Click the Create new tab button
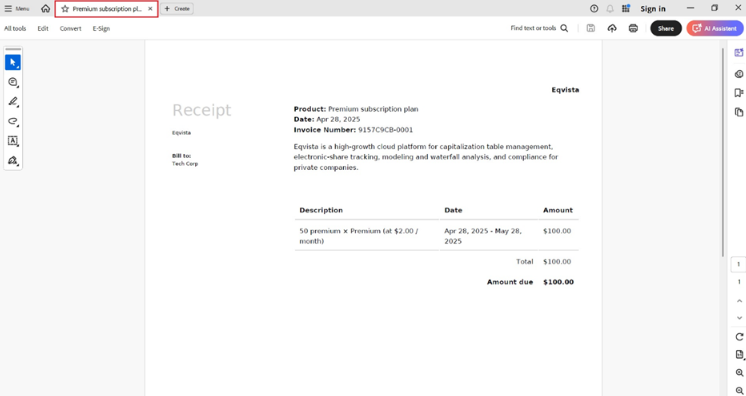The image size is (746, 396). click(x=177, y=9)
